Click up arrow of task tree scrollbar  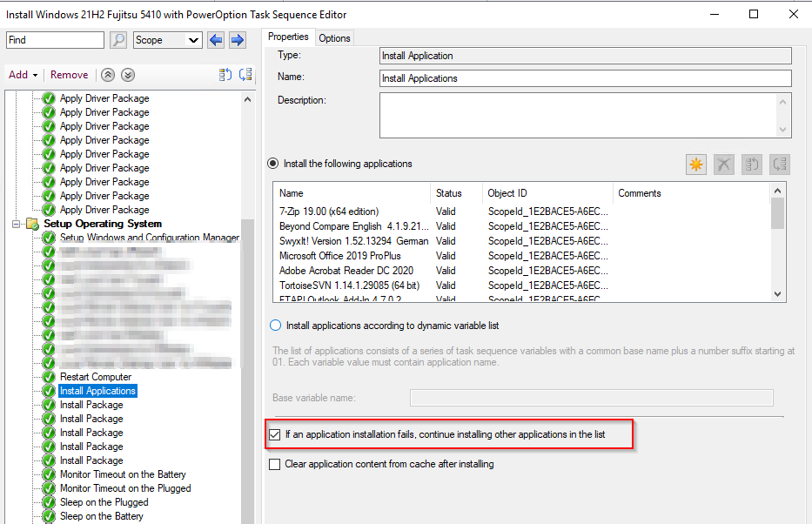click(247, 99)
